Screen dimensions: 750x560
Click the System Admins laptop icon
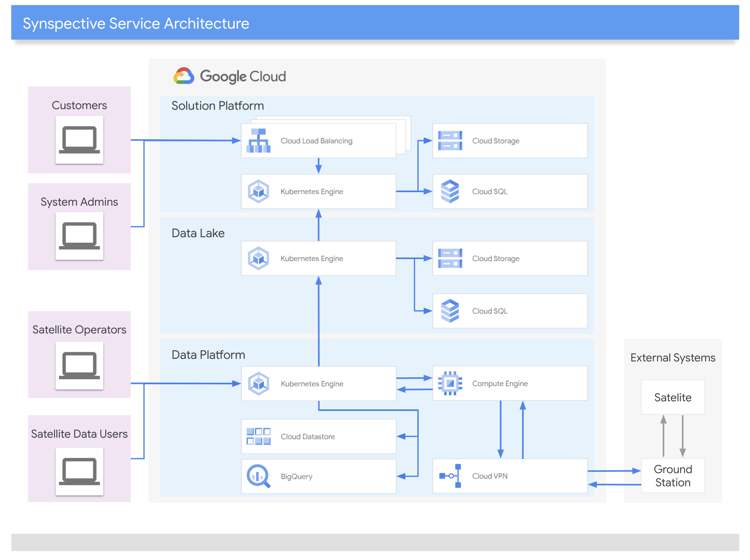click(x=79, y=236)
